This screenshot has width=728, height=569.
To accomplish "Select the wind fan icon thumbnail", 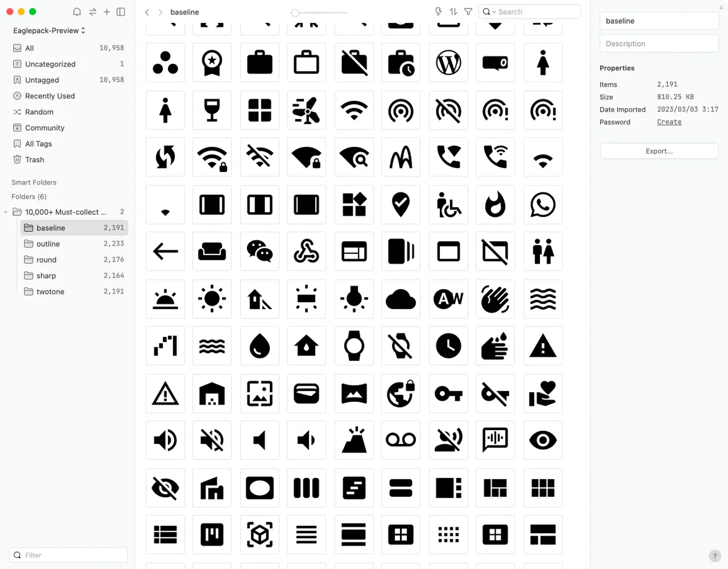I will click(x=306, y=110).
